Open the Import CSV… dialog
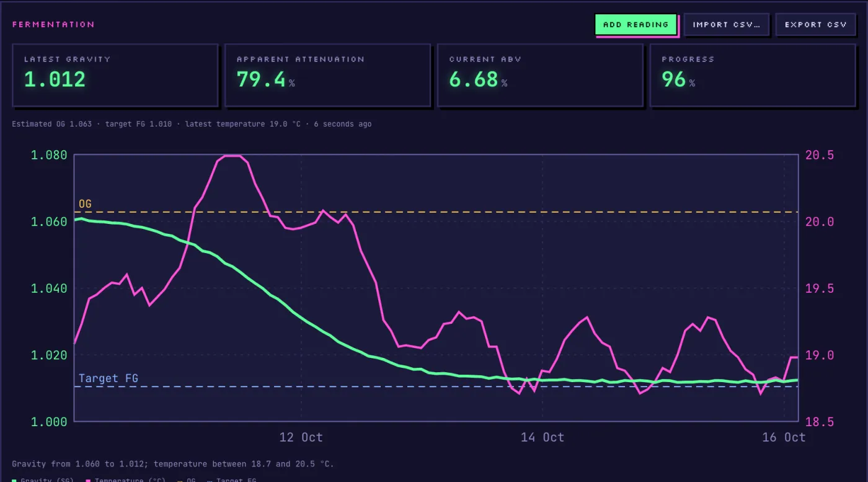The image size is (868, 482). coord(727,25)
